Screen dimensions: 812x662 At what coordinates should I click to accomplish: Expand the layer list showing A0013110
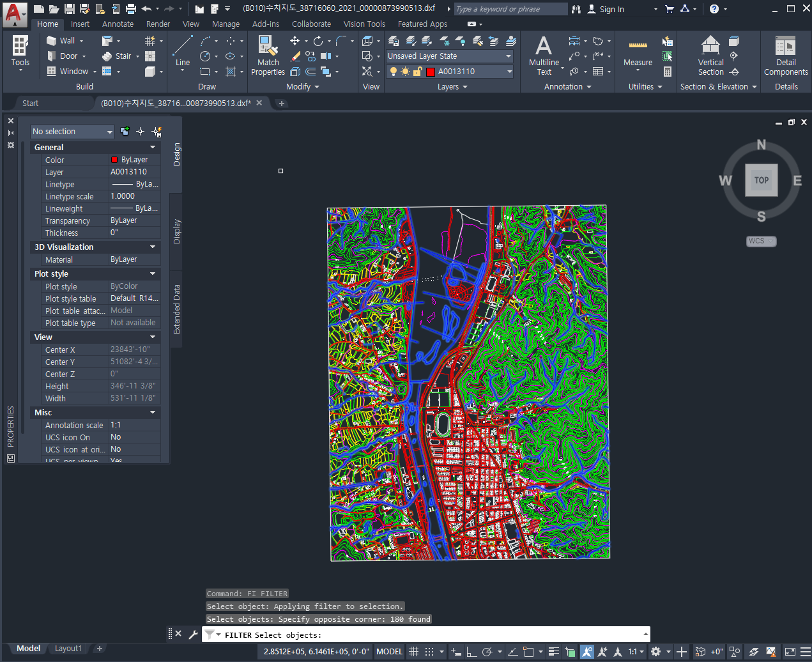pos(509,72)
